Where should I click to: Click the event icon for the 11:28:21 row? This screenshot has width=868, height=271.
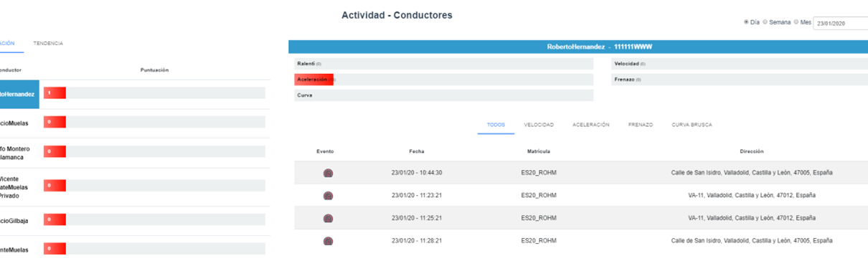tap(328, 241)
